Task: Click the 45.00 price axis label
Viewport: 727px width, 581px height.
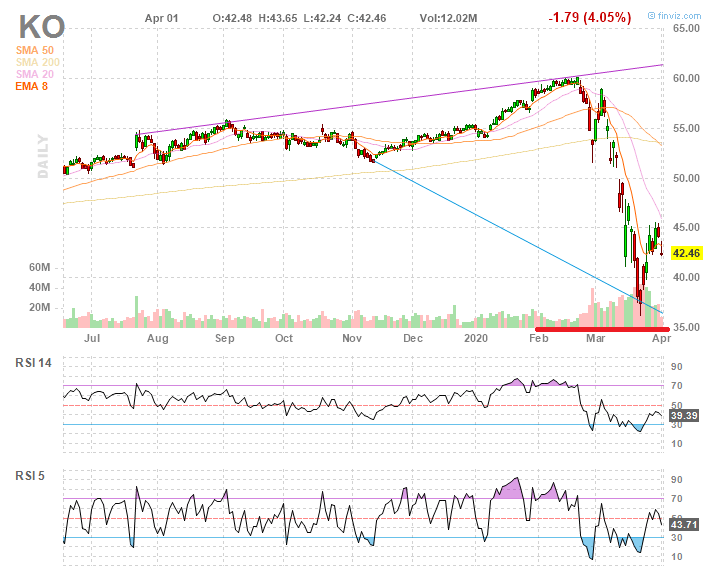Action: 686,227
